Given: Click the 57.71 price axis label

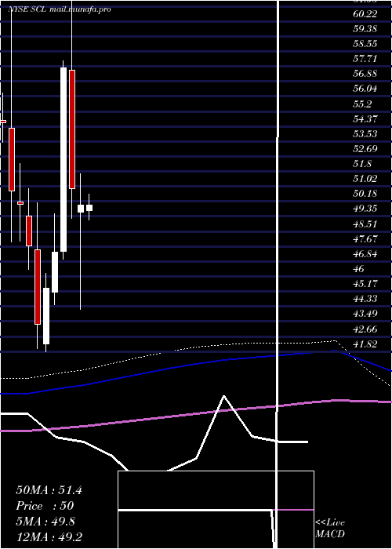Looking at the screenshot, I should coord(365,58).
